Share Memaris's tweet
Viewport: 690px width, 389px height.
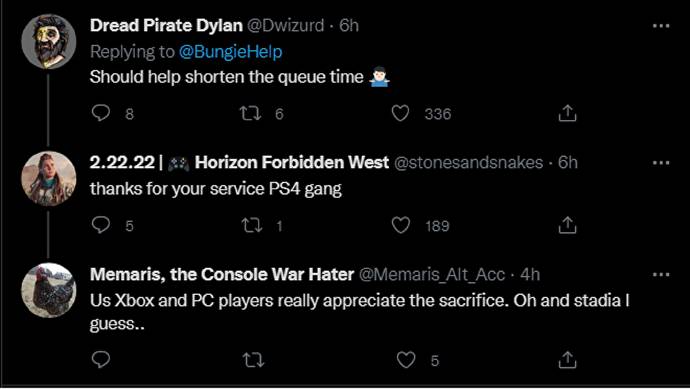tap(567, 360)
